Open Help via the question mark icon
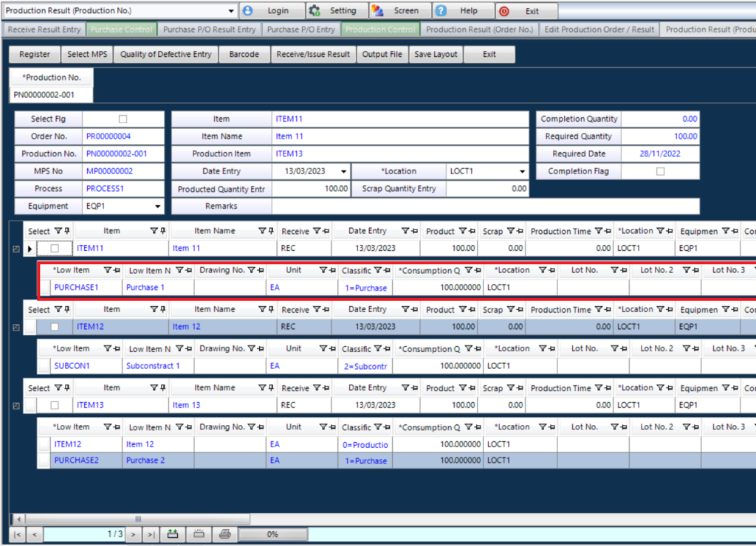 coord(441,10)
